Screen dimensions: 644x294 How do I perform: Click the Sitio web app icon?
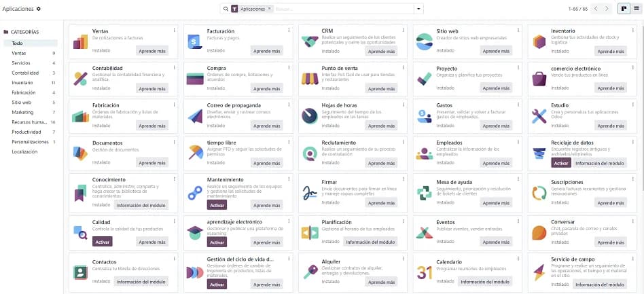coord(425,42)
